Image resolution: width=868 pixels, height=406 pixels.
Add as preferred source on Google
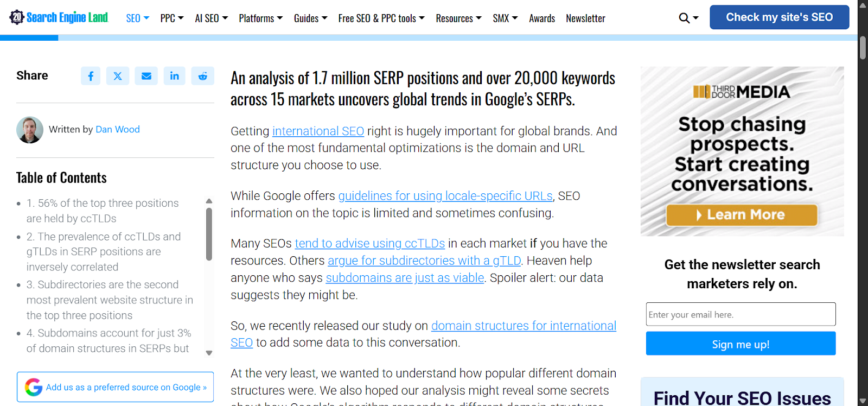pos(115,387)
